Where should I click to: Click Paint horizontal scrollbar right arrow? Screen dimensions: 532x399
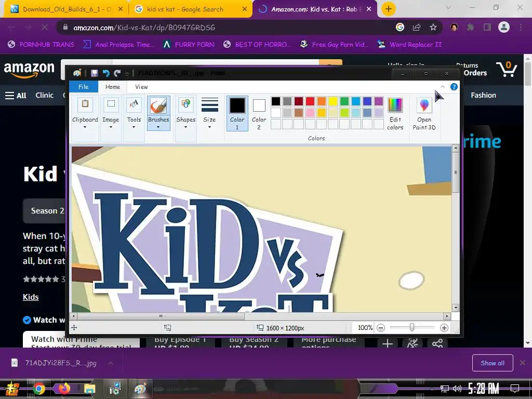tap(447, 316)
